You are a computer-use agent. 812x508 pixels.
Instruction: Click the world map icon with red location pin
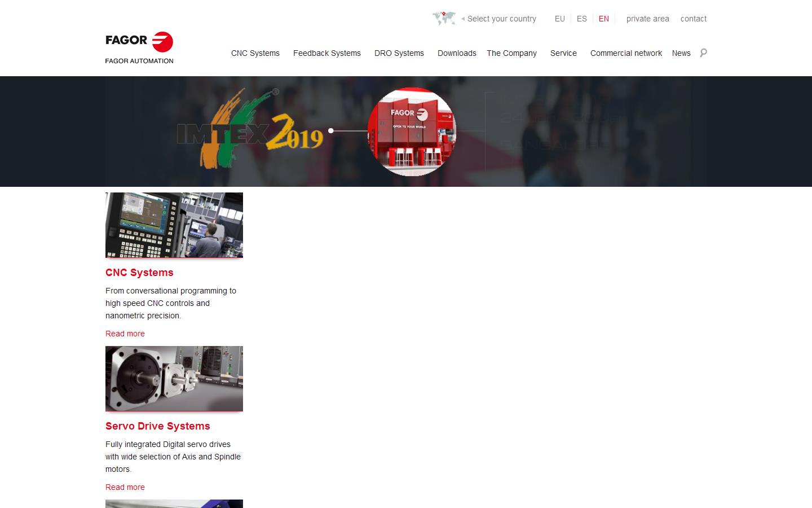[444, 17]
